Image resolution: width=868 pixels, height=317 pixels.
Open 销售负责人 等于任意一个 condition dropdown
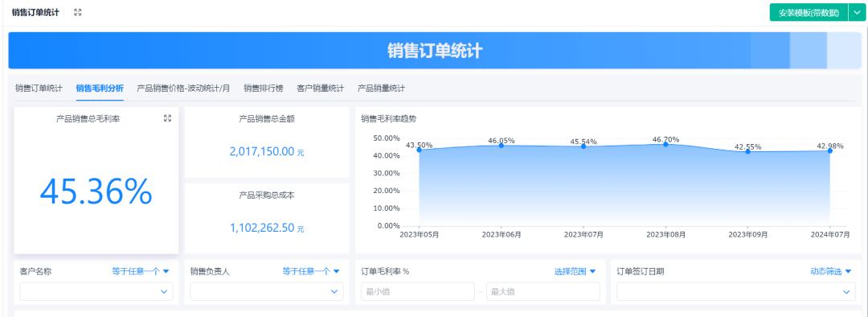pyautogui.click(x=311, y=272)
